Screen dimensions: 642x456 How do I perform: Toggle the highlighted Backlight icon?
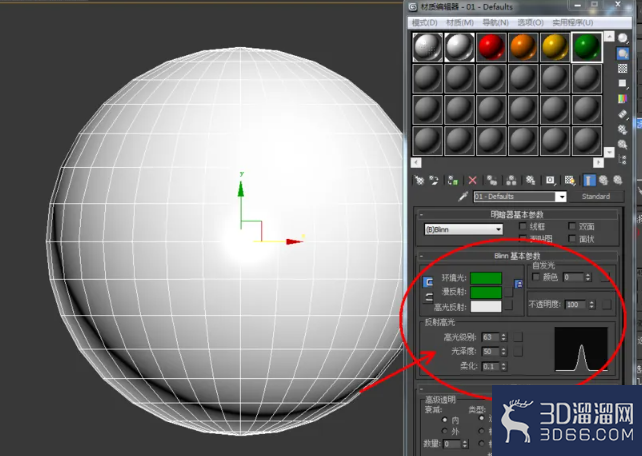pos(623,53)
